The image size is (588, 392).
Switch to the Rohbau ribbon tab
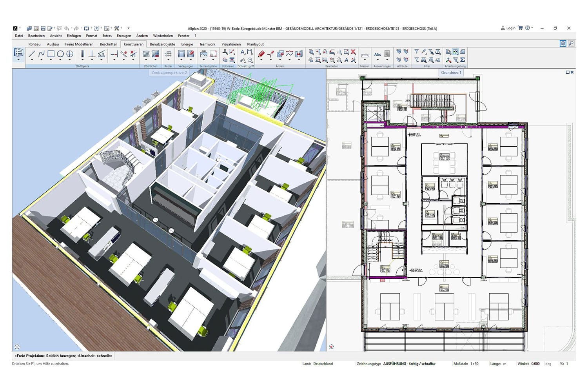(x=34, y=44)
